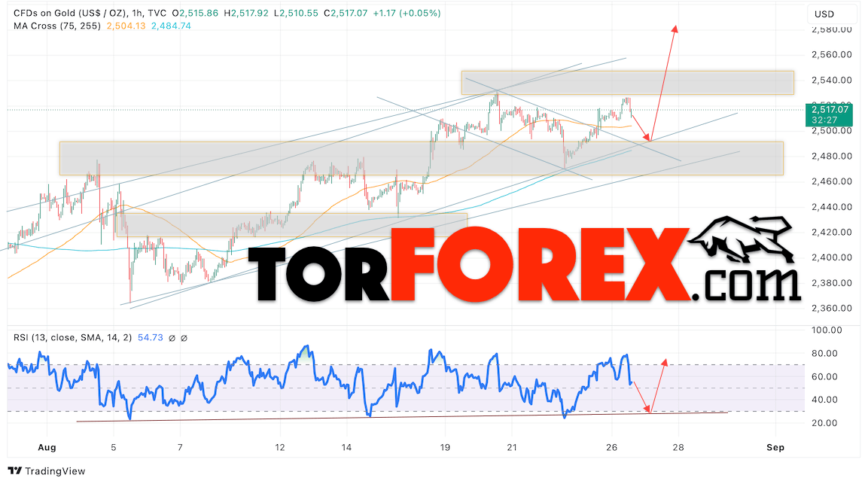The image size is (868, 484).
Task: Toggle the second Ø icon beside the RSI value
Action: click(x=184, y=337)
